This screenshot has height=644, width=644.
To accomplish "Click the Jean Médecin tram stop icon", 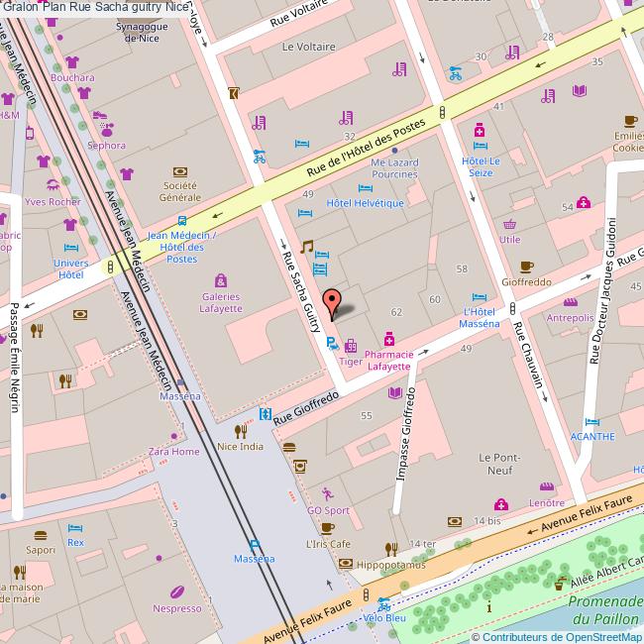I will tap(181, 221).
